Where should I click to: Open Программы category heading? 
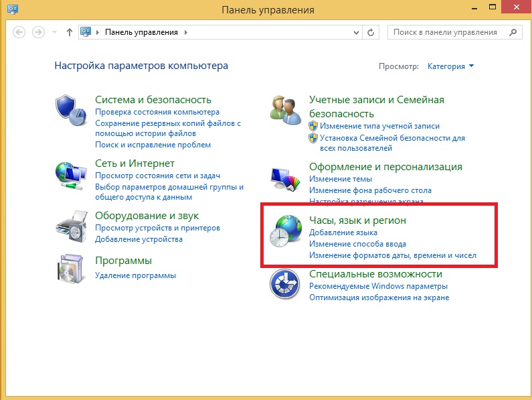click(x=123, y=261)
